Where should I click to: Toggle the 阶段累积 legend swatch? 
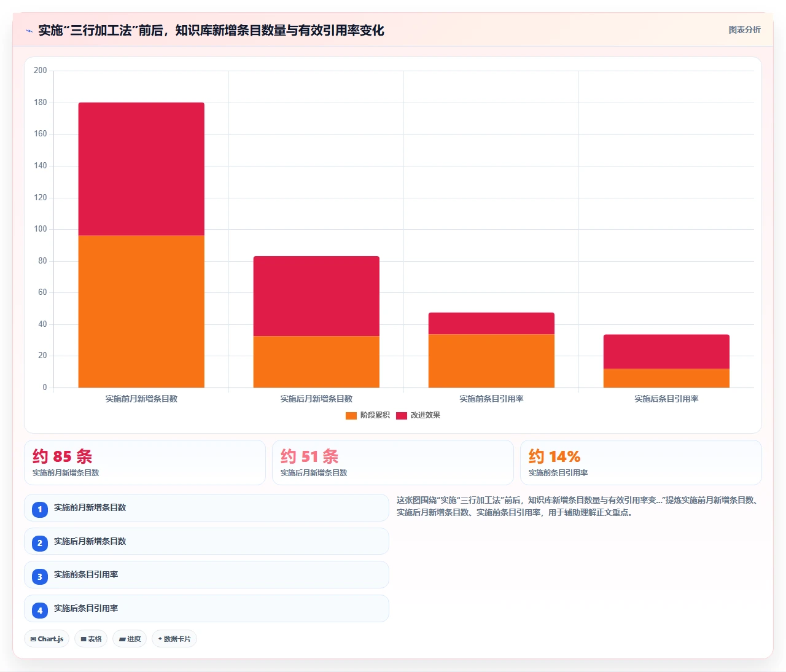(x=351, y=416)
